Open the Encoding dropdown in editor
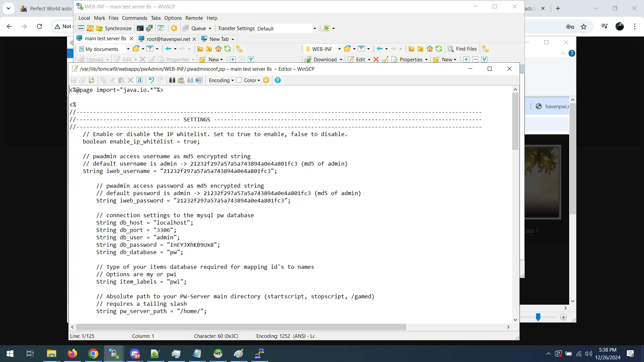Image resolution: width=644 pixels, height=362 pixels. click(x=221, y=80)
